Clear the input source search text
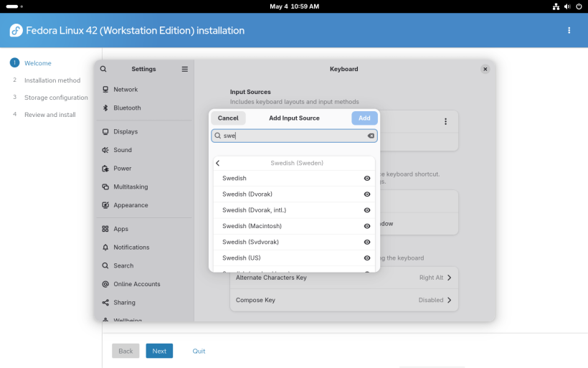The height and width of the screenshot is (368, 588). 371,136
